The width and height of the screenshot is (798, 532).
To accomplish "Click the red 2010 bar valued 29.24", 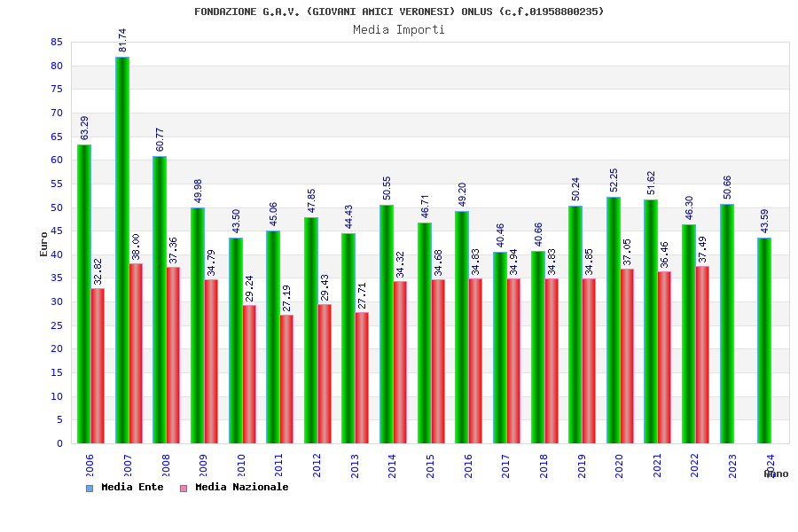I will coord(249,374).
